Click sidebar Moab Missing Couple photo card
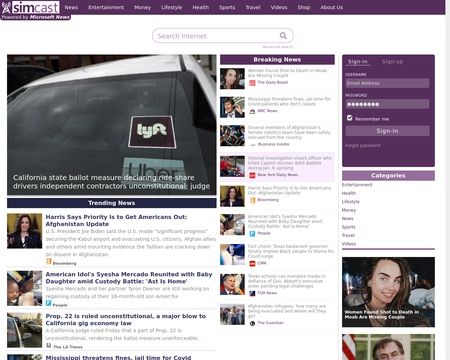 (x=388, y=292)
